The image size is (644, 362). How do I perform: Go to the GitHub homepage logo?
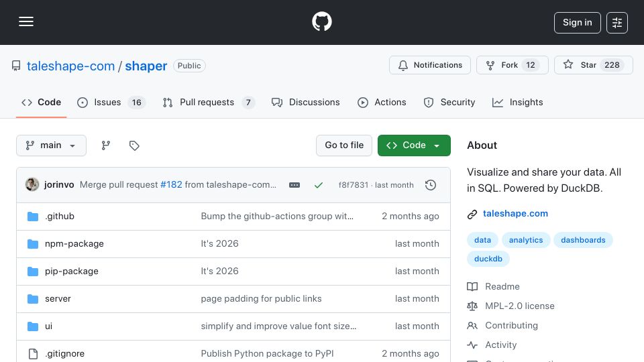[321, 21]
